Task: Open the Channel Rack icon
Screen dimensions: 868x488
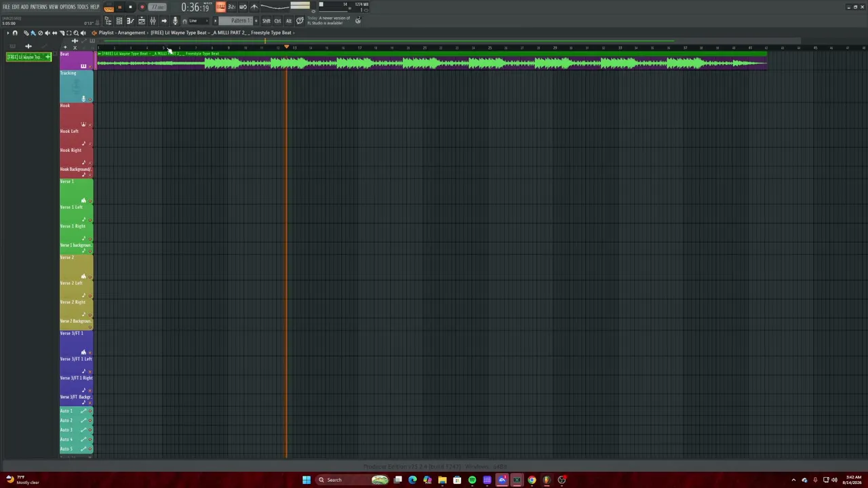Action: (119, 21)
